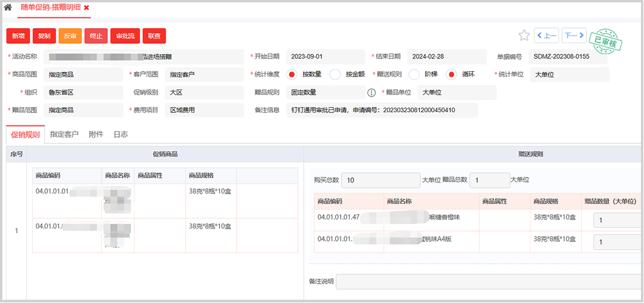Select the 按金额 radio button
The height and width of the screenshot is (303, 644).
pos(335,74)
